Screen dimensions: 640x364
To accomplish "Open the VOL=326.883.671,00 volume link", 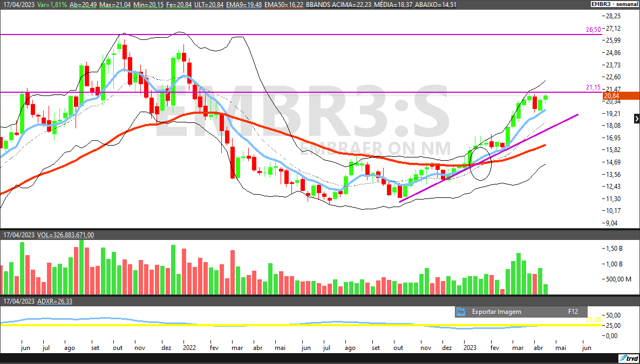I will (65, 235).
